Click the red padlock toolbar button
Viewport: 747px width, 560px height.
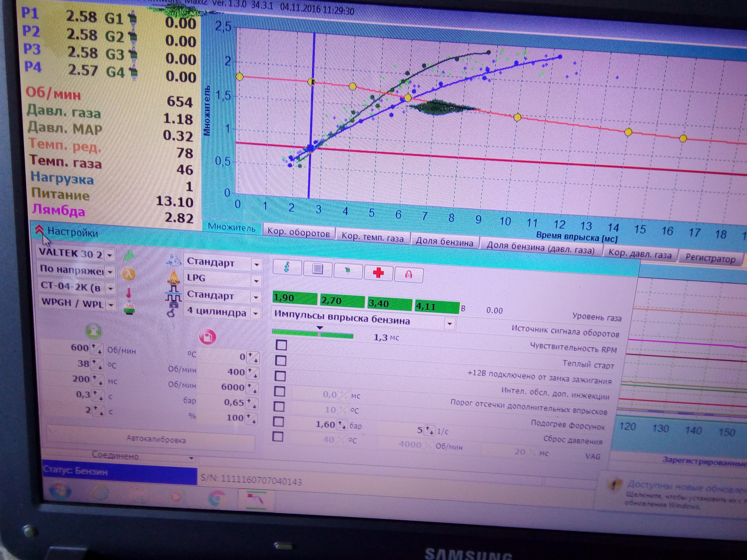click(x=409, y=275)
